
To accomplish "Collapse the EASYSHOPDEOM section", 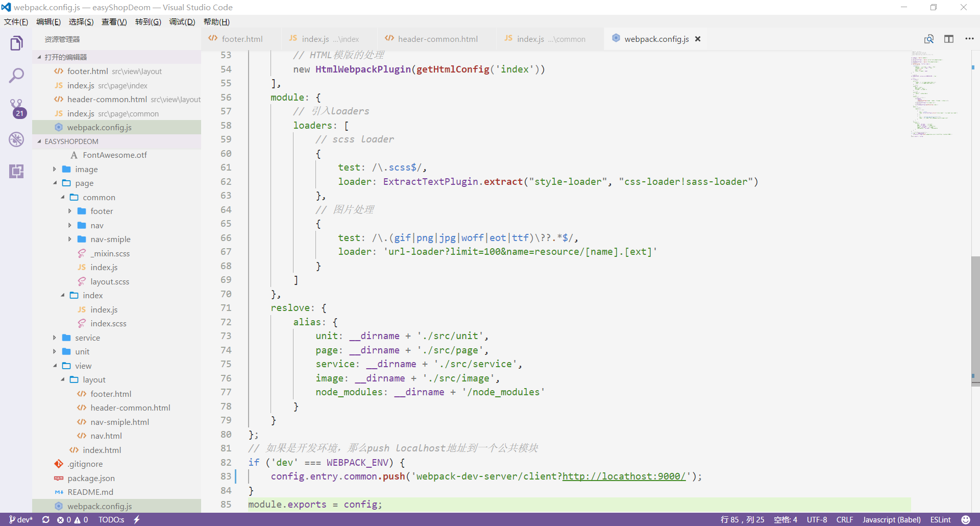I will tap(116, 141).
